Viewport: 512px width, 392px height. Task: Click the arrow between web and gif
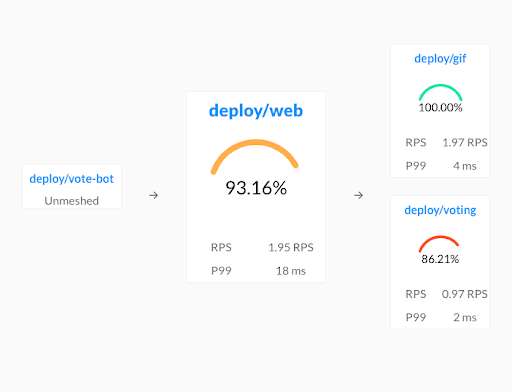click(358, 195)
